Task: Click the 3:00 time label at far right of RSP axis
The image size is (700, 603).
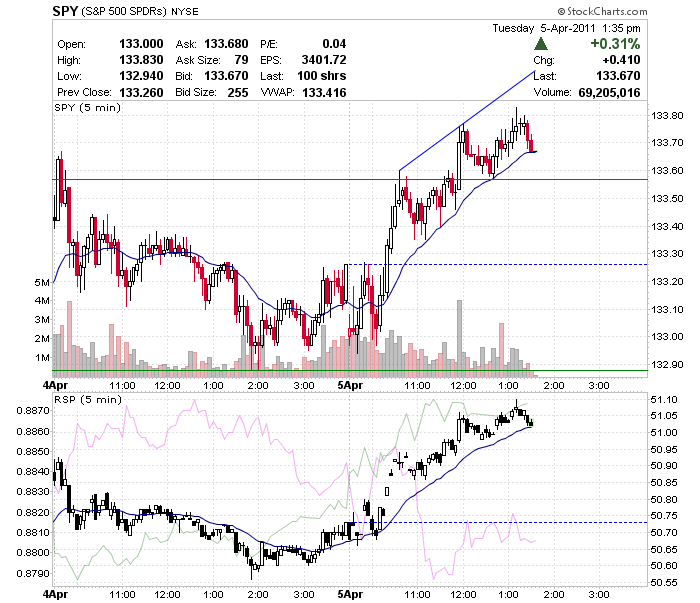Action: 599,595
